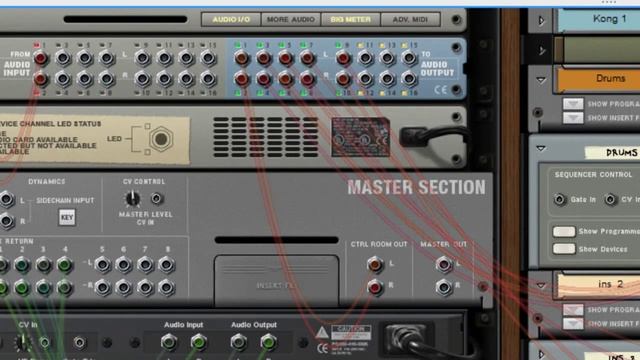Image resolution: width=640 pixels, height=360 pixels.
Task: Click the Kong 1 device name label
Action: (600, 19)
